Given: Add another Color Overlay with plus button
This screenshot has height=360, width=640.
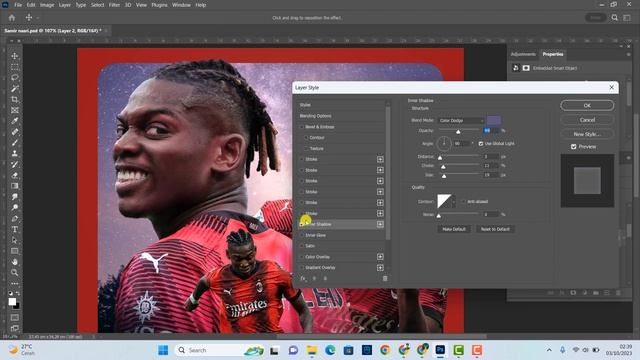Looking at the screenshot, I should coord(380,257).
